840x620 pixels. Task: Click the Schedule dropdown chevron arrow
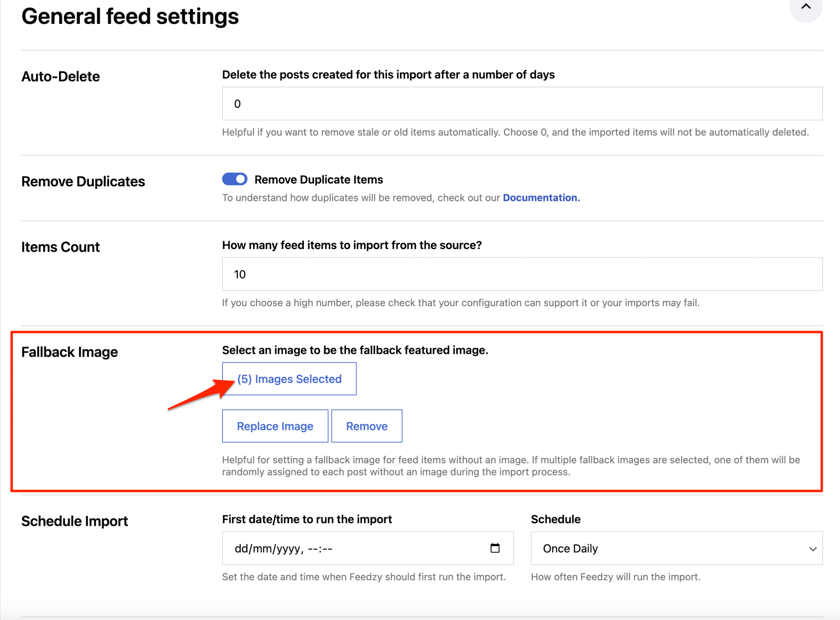click(x=813, y=549)
